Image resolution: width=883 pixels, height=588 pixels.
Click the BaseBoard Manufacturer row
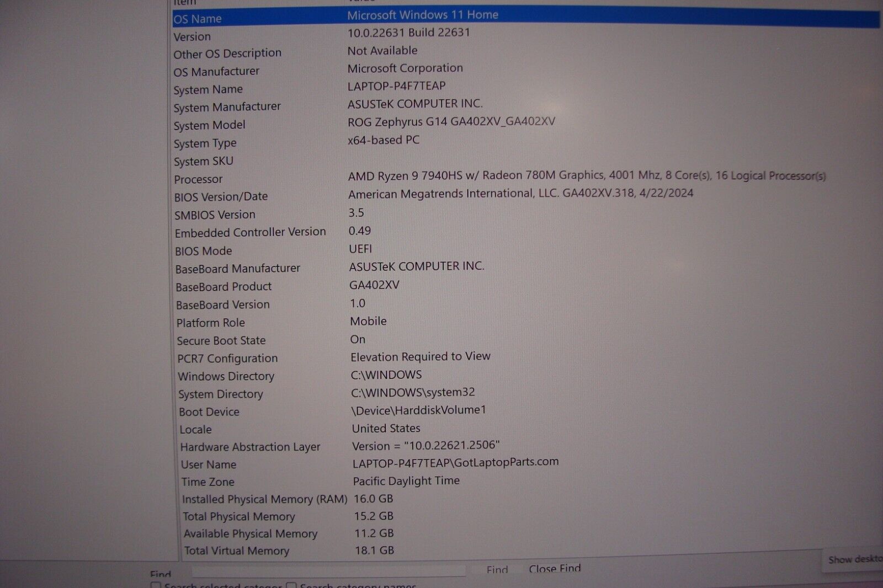coord(526,268)
